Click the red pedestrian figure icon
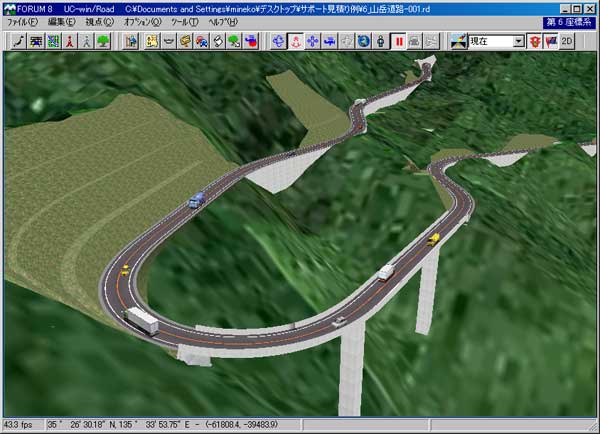600x434 pixels. pyautogui.click(x=70, y=41)
